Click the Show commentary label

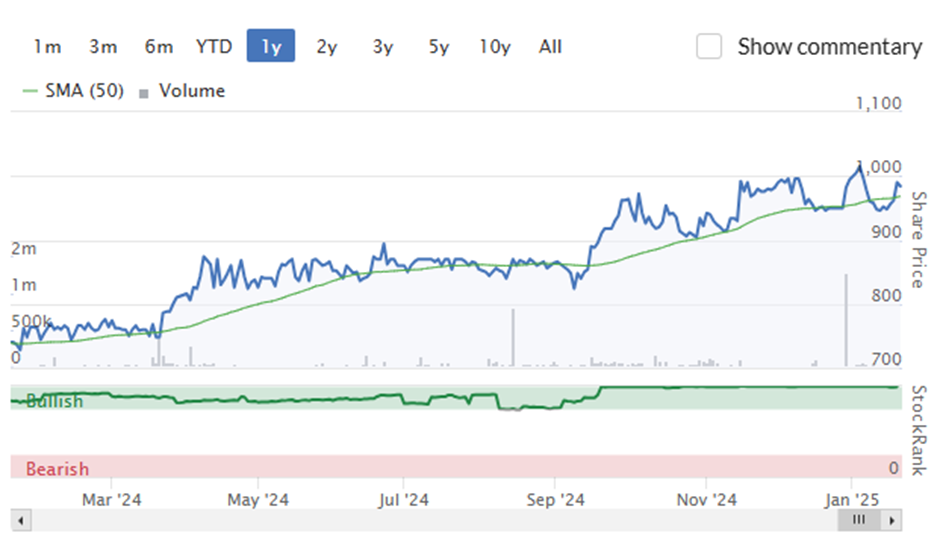click(x=830, y=47)
